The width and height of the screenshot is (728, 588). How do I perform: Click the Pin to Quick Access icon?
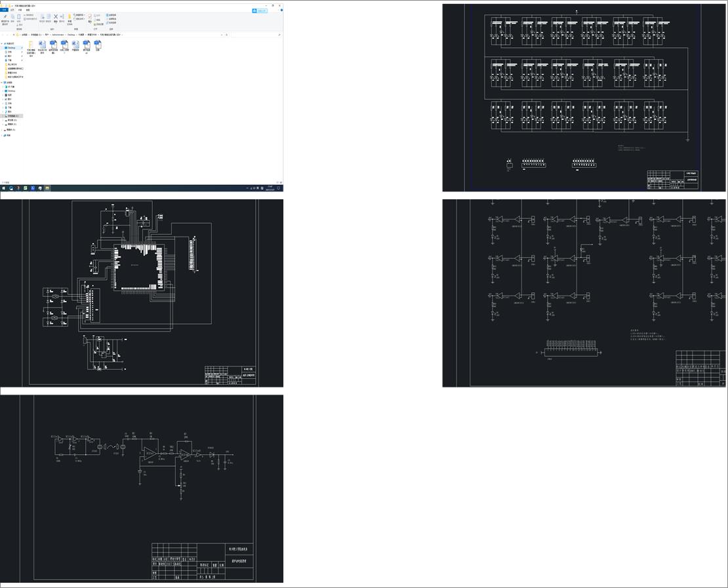tap(5, 18)
